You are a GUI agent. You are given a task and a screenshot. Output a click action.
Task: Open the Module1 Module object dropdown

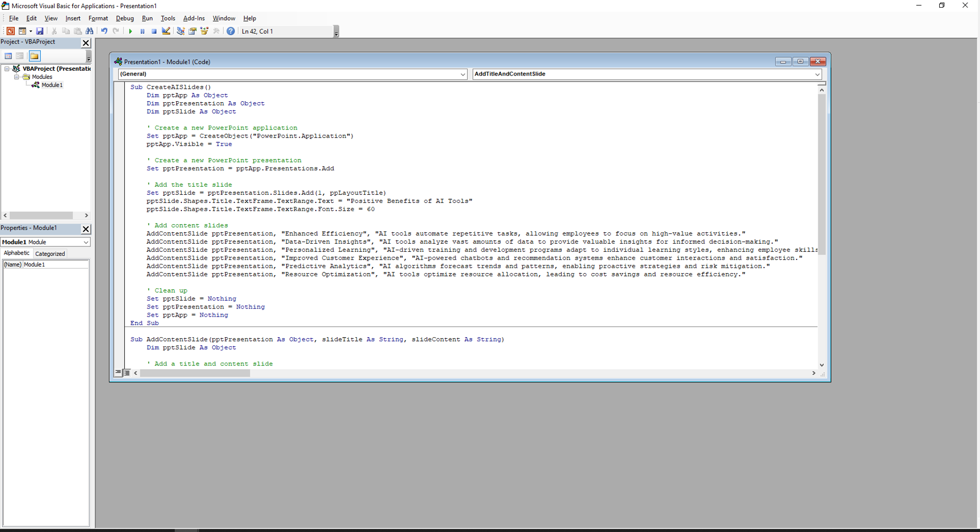pyautogui.click(x=86, y=242)
